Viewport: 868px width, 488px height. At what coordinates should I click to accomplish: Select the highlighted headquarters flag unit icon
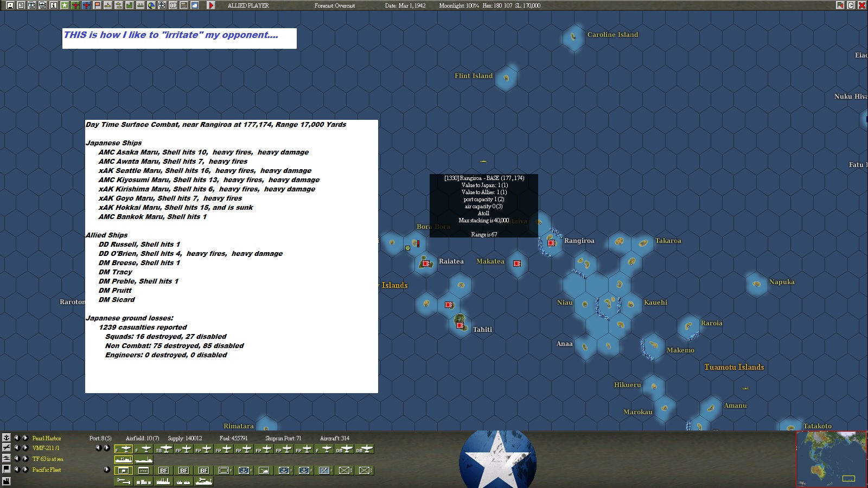click(x=124, y=471)
